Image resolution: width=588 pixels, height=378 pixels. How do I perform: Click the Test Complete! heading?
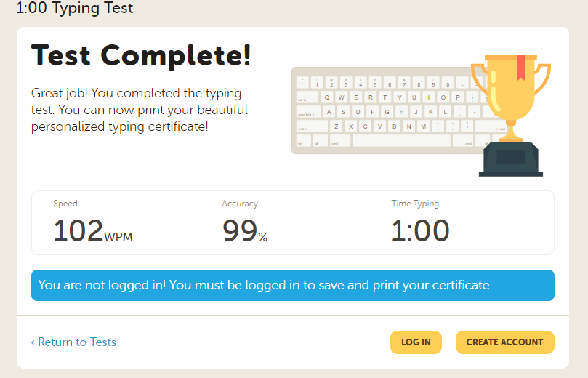(141, 55)
